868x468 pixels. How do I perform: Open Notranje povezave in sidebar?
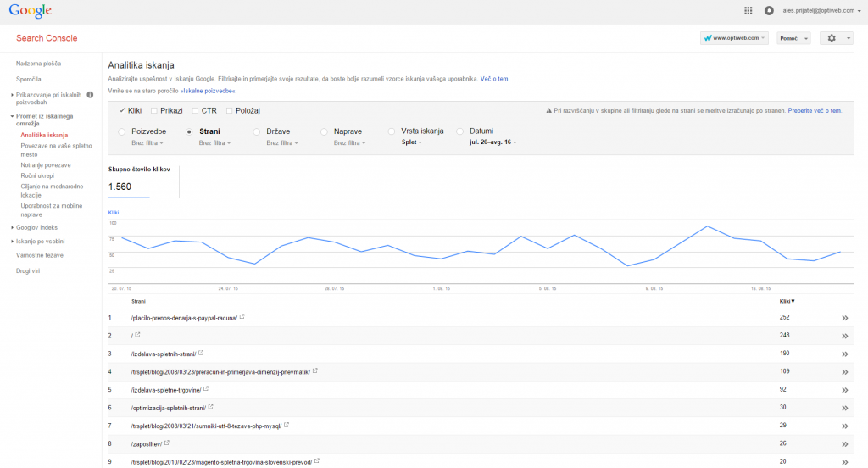click(46, 165)
